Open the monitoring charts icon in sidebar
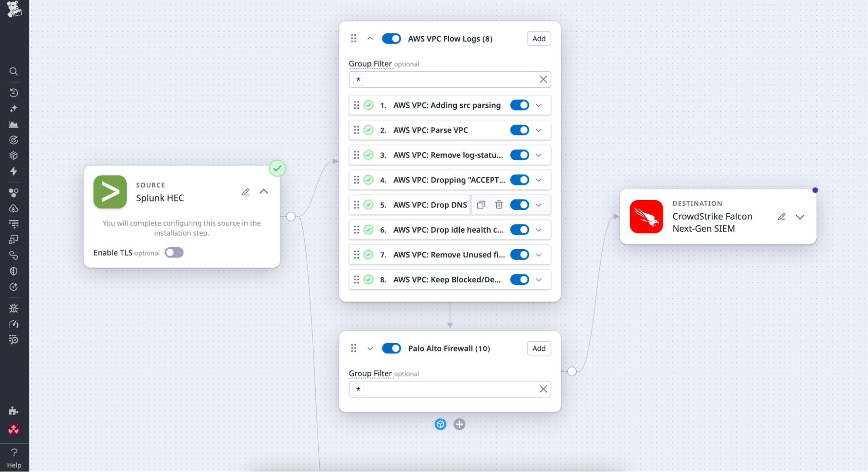The width and height of the screenshot is (868, 472). pyautogui.click(x=13, y=124)
